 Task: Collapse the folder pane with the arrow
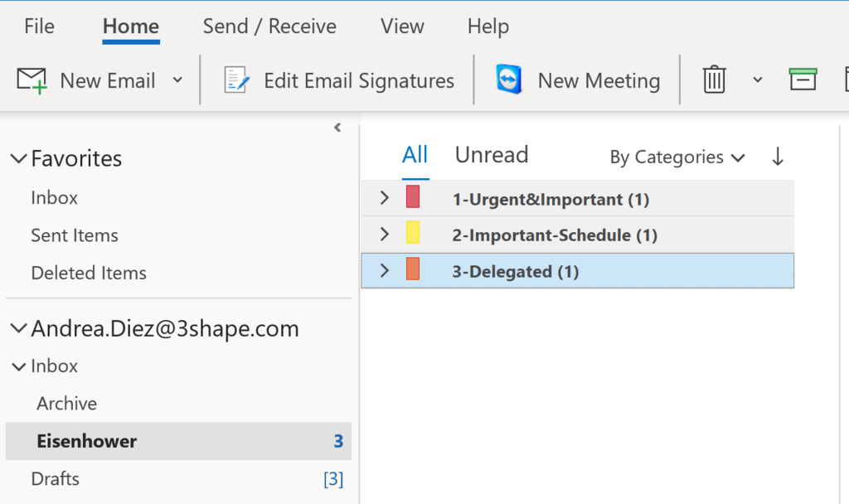[x=337, y=128]
